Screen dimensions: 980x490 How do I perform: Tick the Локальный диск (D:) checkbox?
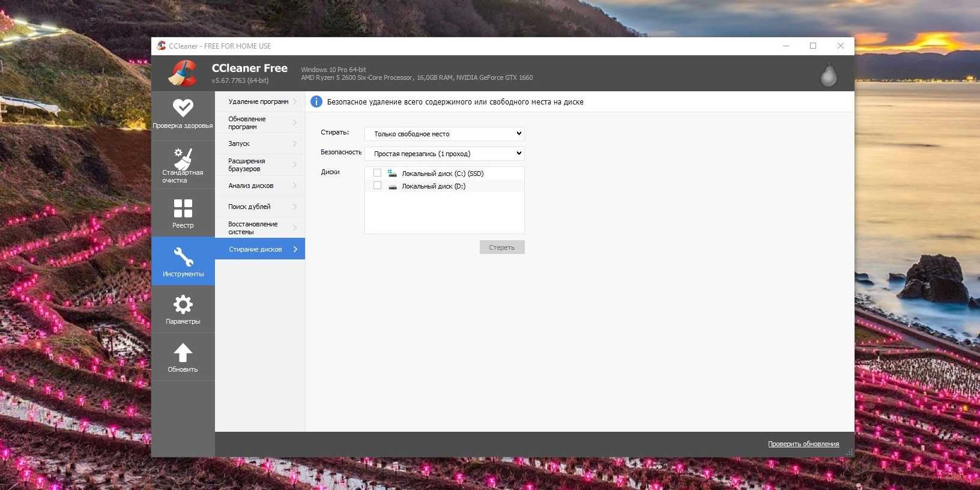tap(377, 186)
